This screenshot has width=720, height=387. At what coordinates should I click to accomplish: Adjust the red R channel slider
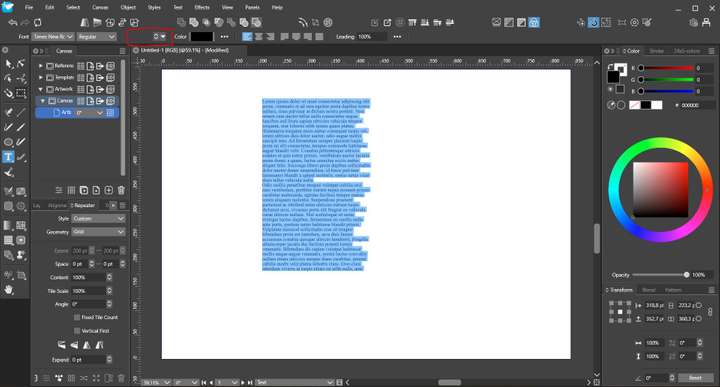point(667,68)
